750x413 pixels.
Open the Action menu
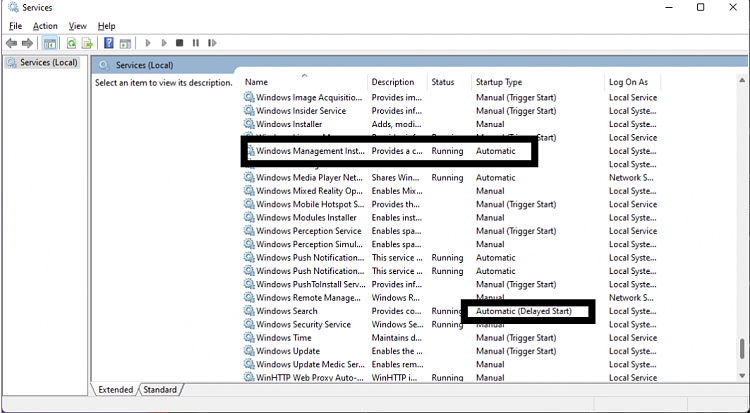pyautogui.click(x=45, y=26)
